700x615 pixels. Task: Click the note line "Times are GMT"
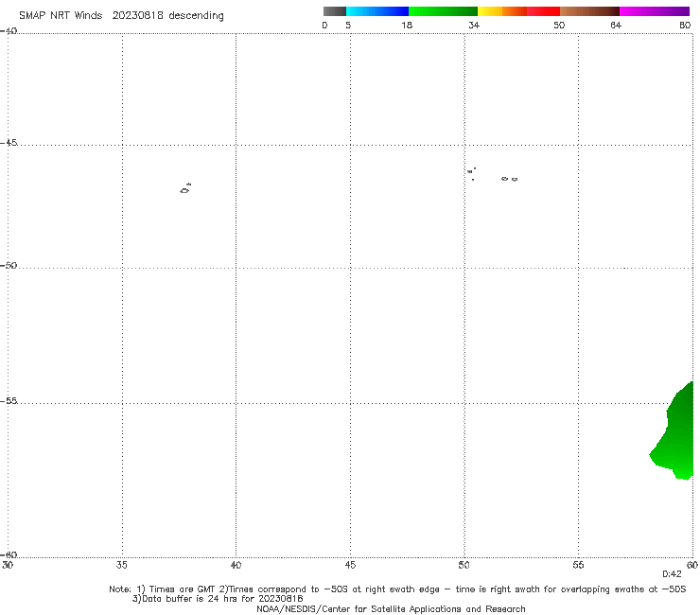(x=182, y=589)
